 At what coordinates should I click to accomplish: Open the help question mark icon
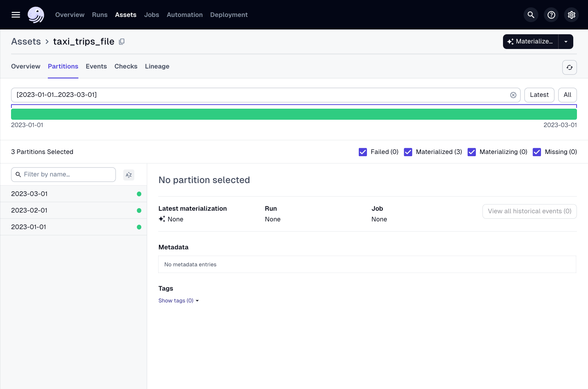[551, 15]
